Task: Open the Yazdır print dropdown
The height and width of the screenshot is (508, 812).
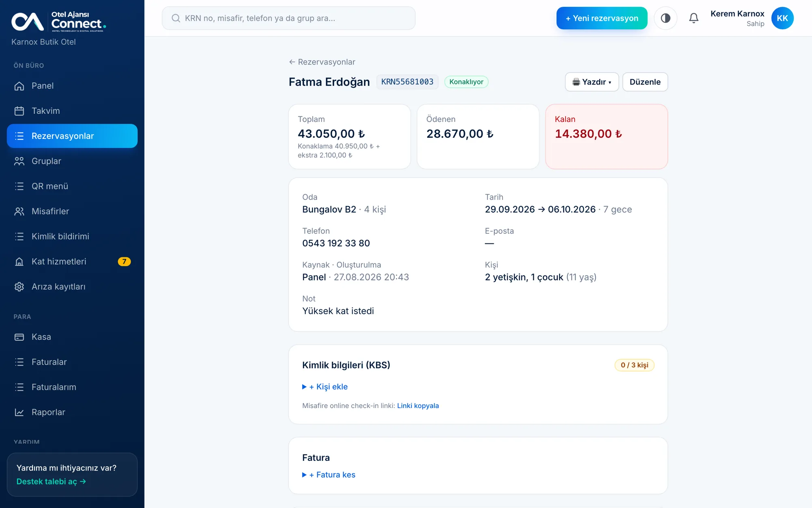Action: point(592,82)
